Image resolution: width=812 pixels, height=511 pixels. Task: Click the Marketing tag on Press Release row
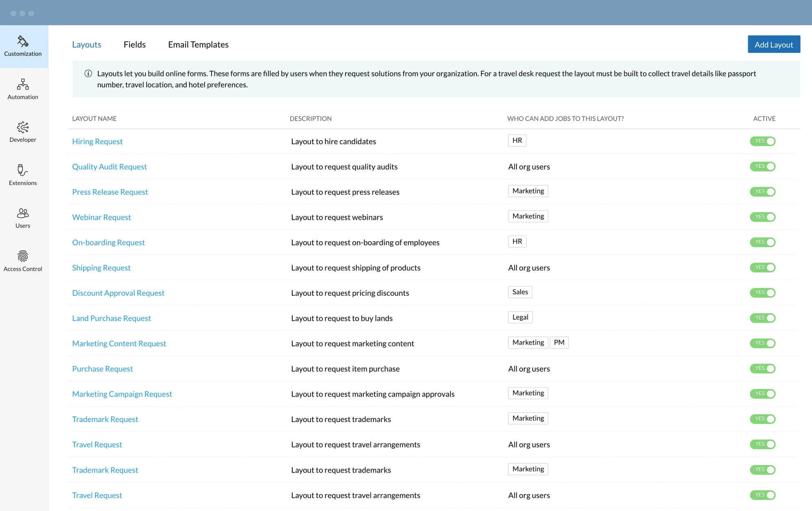(528, 191)
